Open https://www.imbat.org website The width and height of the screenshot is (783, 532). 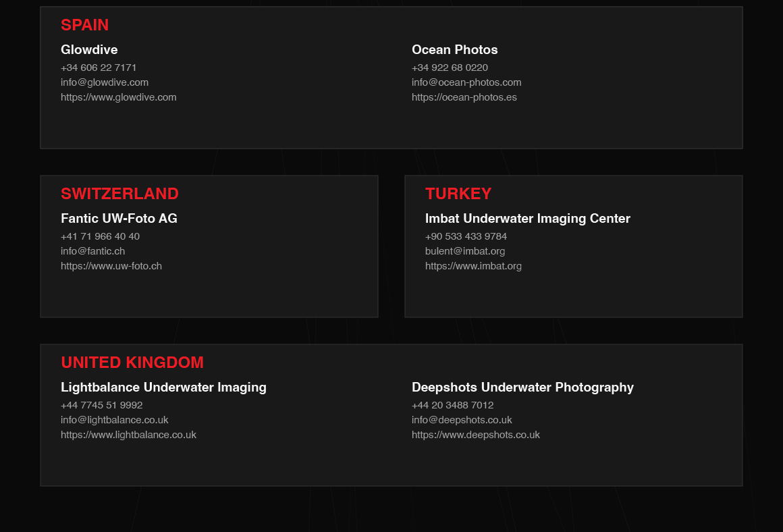click(x=473, y=266)
